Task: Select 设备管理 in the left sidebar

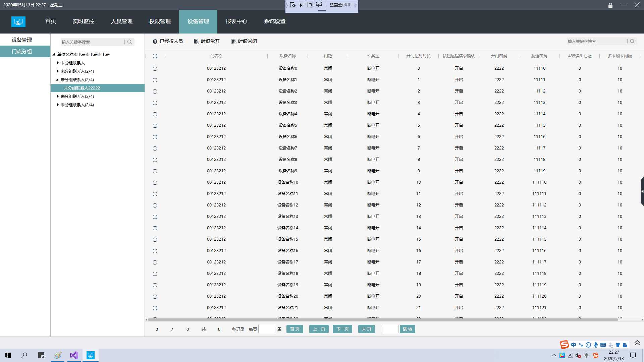Action: pos(25,40)
